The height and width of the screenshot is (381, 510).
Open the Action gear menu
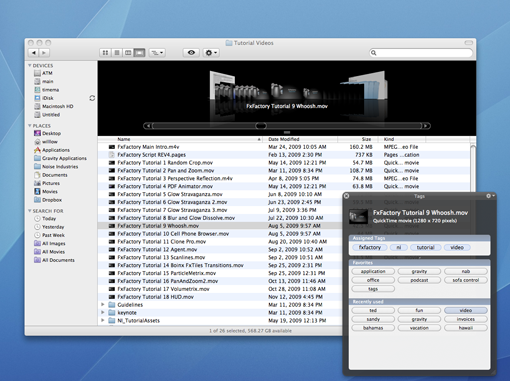pyautogui.click(x=211, y=53)
